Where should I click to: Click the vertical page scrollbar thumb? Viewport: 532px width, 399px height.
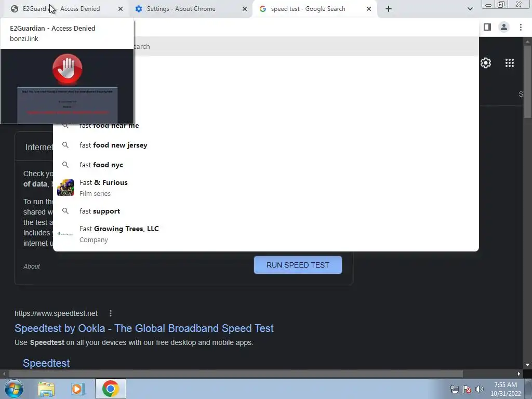527,82
